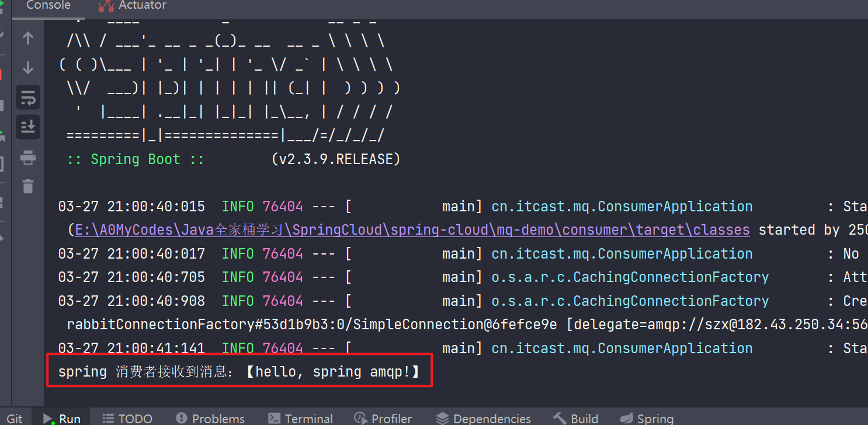
Task: Click the ':: Spring Boot ::' banner text
Action: (x=136, y=159)
